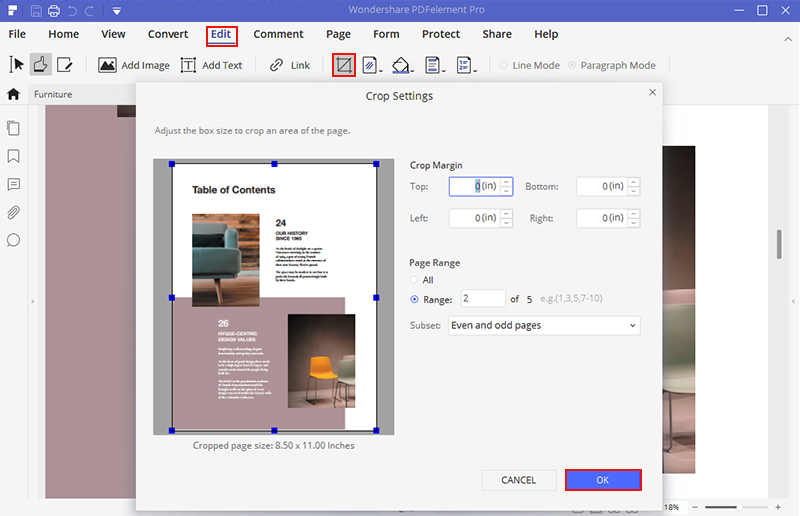Zoom out with the minus button
The image size is (800, 516).
[694, 507]
